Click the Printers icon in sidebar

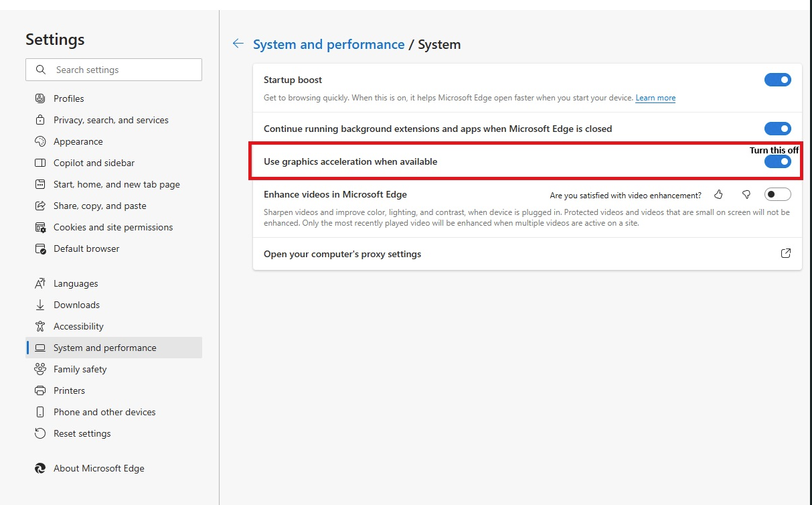click(40, 390)
